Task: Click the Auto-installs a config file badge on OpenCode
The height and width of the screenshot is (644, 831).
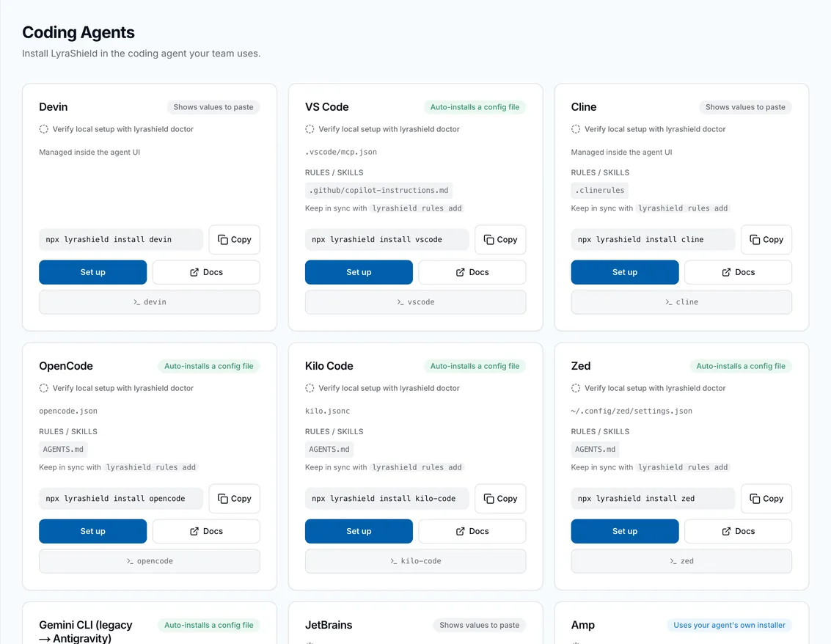Action: (x=209, y=366)
